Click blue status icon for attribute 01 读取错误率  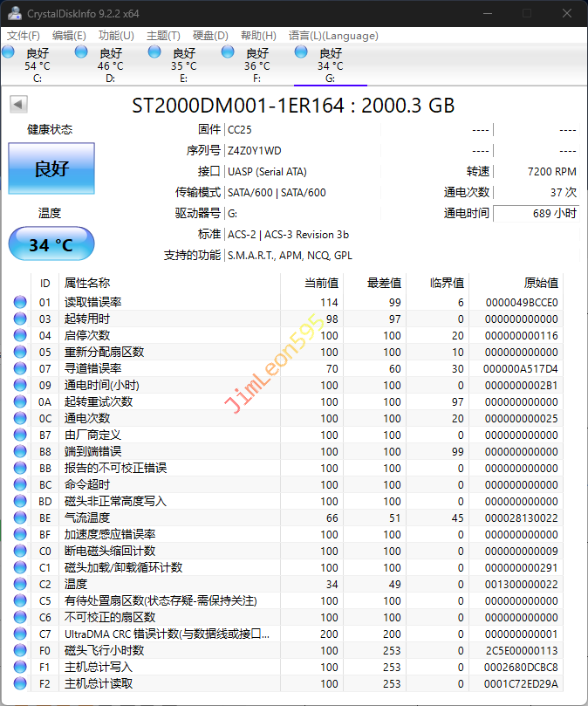click(x=20, y=303)
